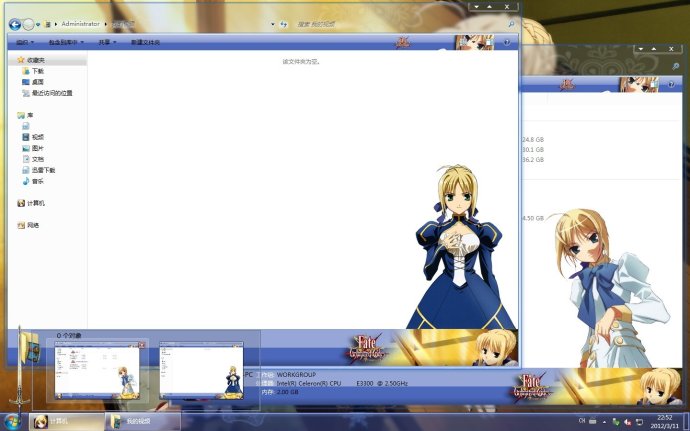Click the root folder icon in address bar
690x431 pixels.
(48, 24)
